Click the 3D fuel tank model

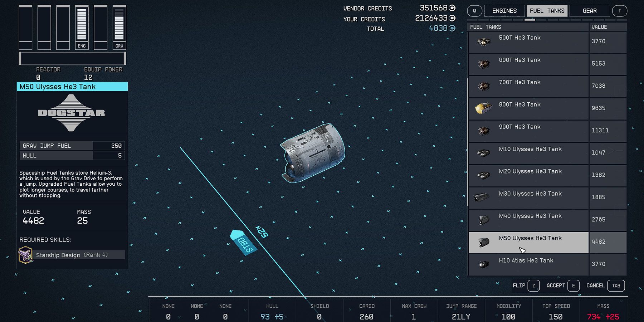(313, 153)
